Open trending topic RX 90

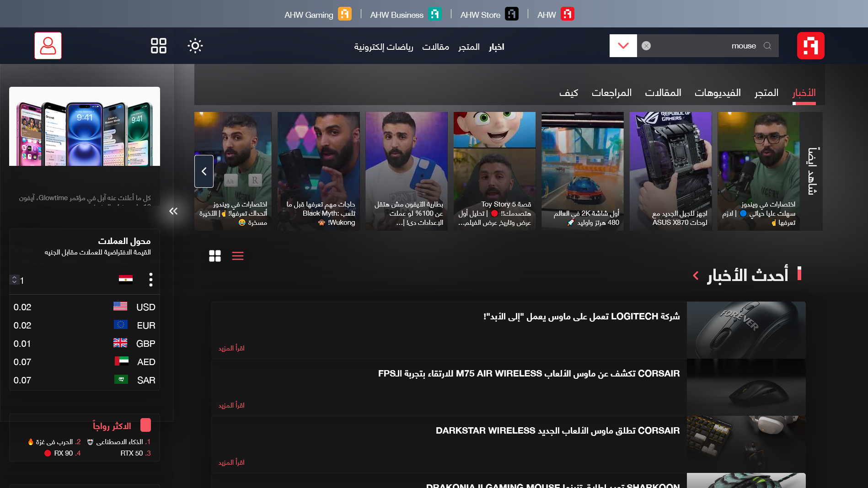click(62, 453)
